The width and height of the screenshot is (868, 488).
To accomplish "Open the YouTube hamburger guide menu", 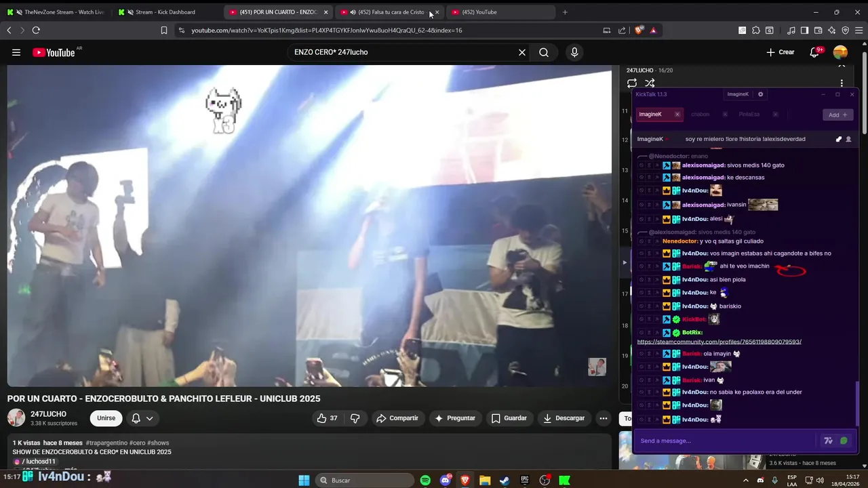I will tap(16, 52).
